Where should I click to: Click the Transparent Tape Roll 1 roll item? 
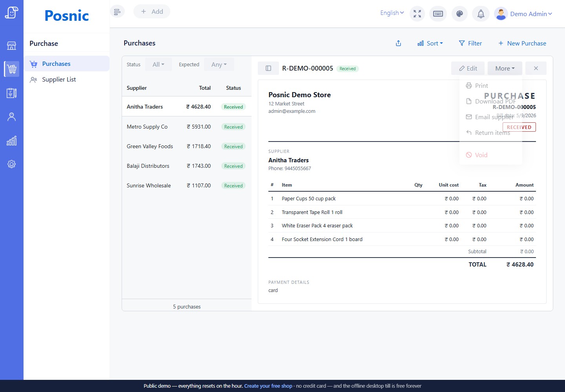312,212
